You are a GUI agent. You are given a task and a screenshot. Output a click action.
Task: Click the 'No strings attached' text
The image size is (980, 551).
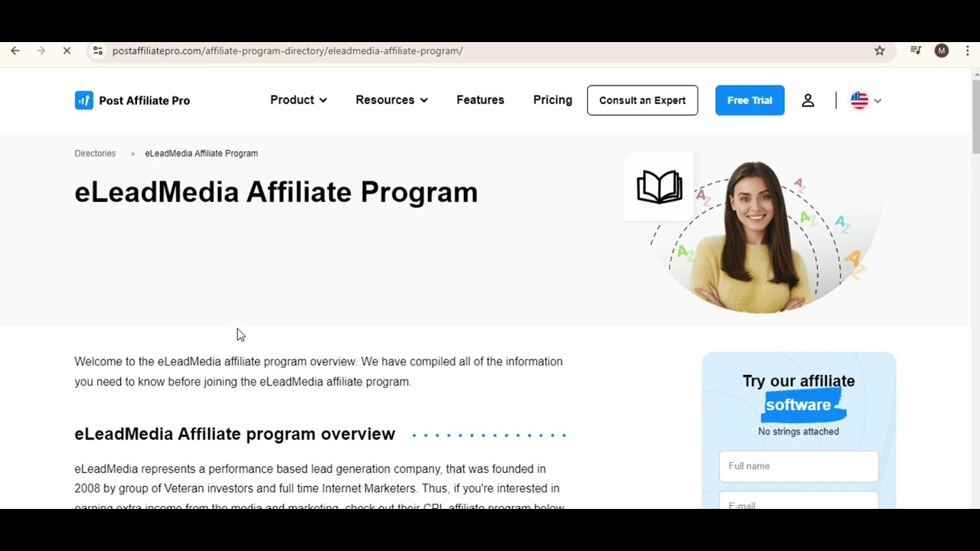click(799, 432)
